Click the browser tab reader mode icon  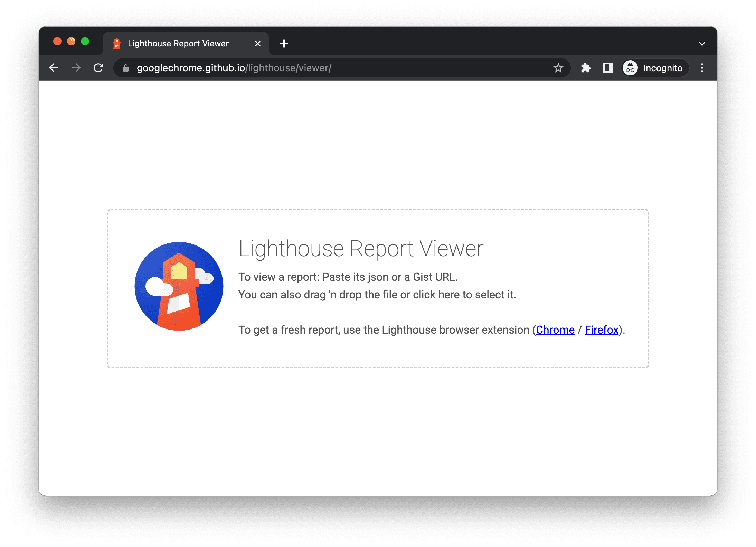pos(607,67)
